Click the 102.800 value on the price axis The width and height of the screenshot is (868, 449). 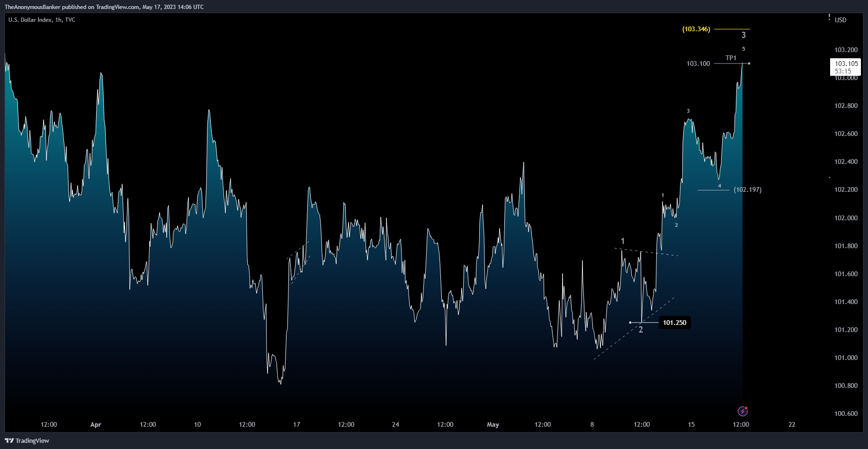point(846,106)
